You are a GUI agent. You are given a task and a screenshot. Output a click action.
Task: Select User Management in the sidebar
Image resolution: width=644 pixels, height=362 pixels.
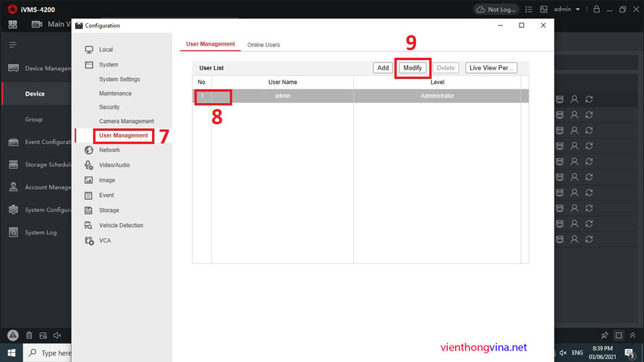pyautogui.click(x=123, y=135)
